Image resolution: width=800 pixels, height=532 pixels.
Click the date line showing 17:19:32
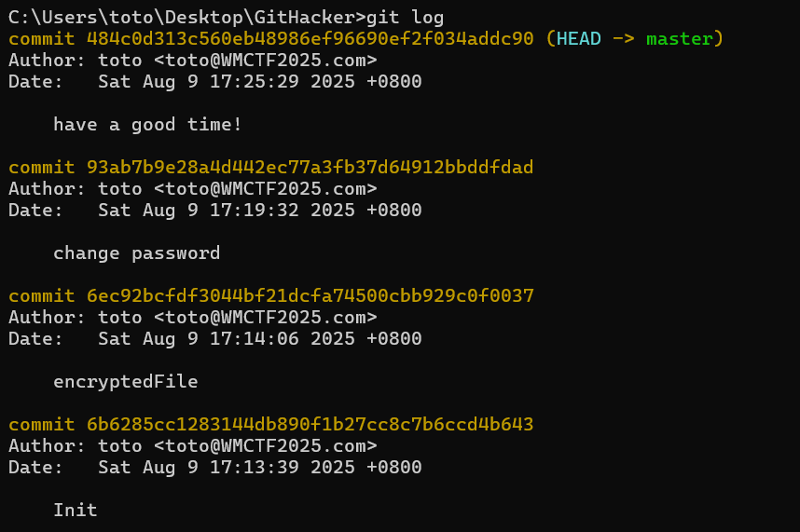click(x=214, y=211)
